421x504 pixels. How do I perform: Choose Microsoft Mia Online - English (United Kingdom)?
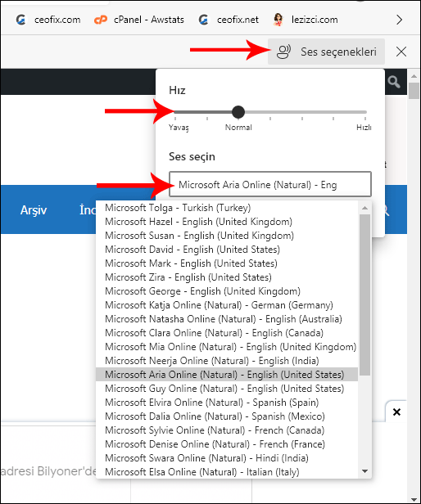pos(227,347)
